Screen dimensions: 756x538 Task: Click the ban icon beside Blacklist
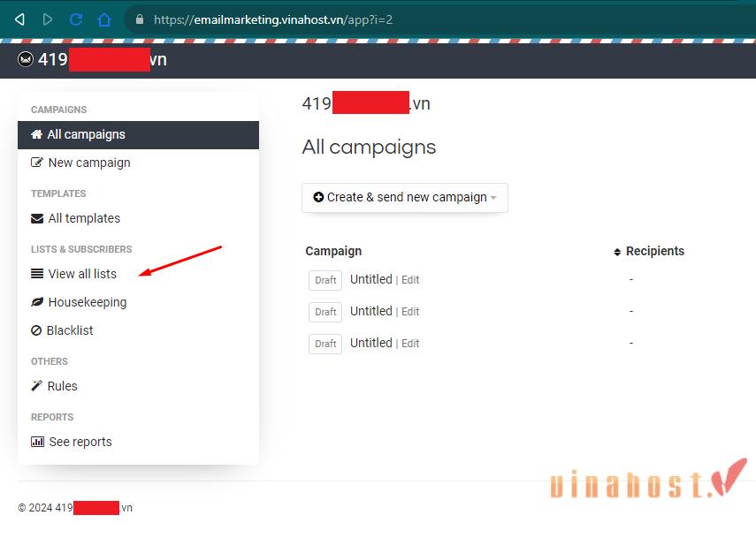[x=36, y=330]
